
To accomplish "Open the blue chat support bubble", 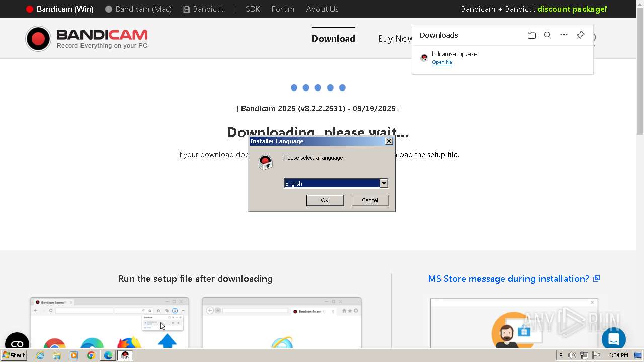I will 613,339.
